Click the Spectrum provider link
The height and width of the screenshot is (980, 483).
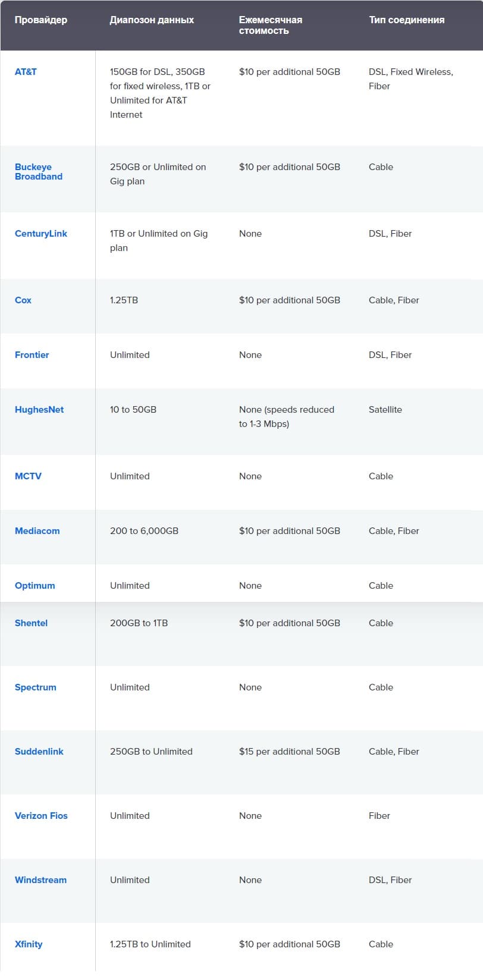(x=36, y=687)
